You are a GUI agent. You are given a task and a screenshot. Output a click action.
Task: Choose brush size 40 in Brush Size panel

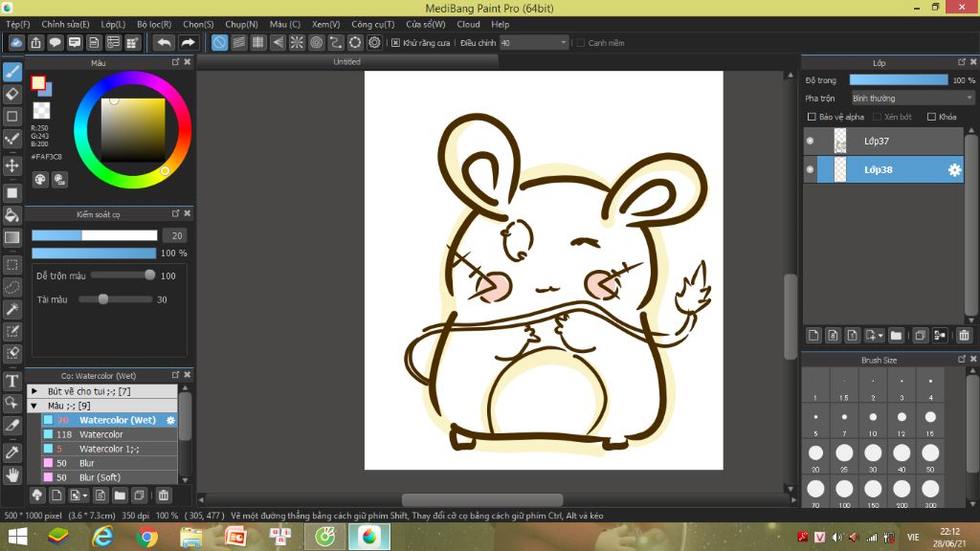tap(902, 456)
